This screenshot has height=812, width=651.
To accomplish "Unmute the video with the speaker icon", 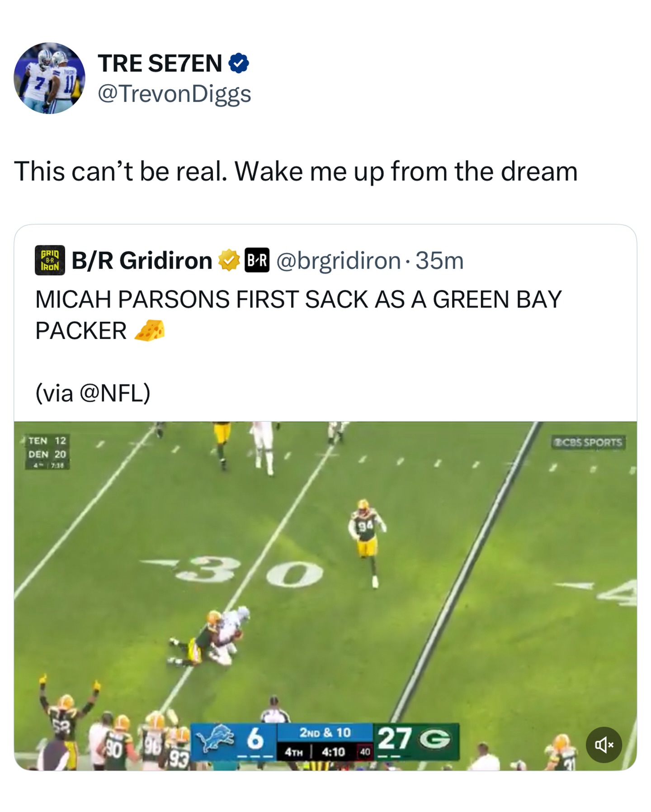I will pyautogui.click(x=604, y=745).
